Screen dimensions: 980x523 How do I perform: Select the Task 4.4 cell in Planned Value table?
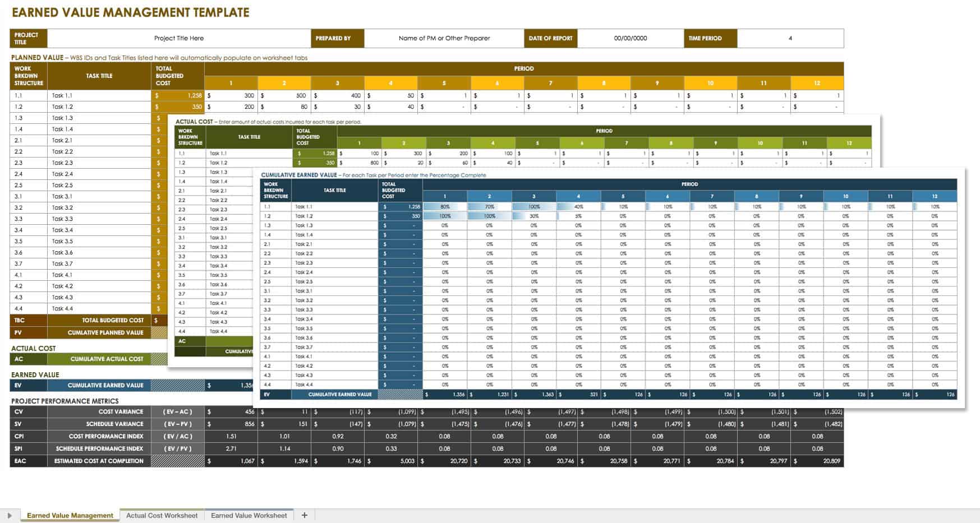point(99,308)
